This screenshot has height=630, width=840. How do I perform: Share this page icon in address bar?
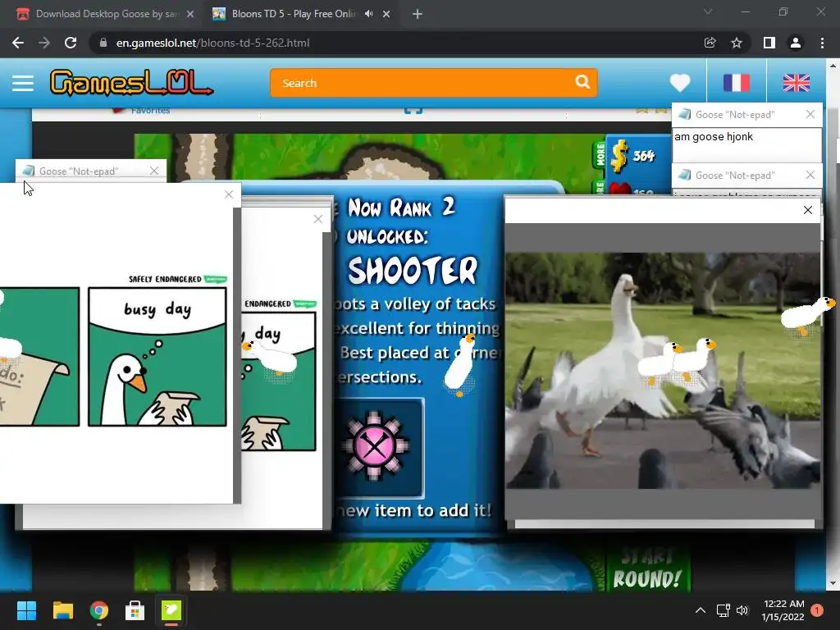coord(710,43)
